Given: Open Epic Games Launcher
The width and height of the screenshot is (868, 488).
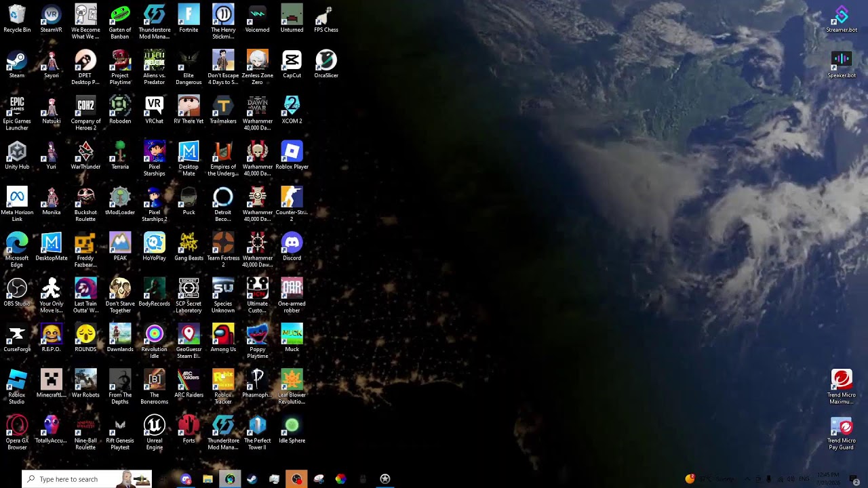Looking at the screenshot, I should click(x=17, y=113).
